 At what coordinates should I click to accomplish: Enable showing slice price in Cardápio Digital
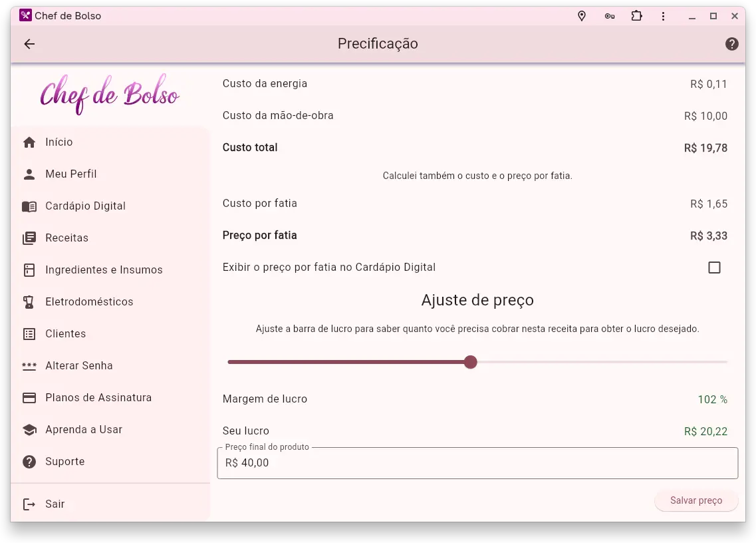coord(714,268)
